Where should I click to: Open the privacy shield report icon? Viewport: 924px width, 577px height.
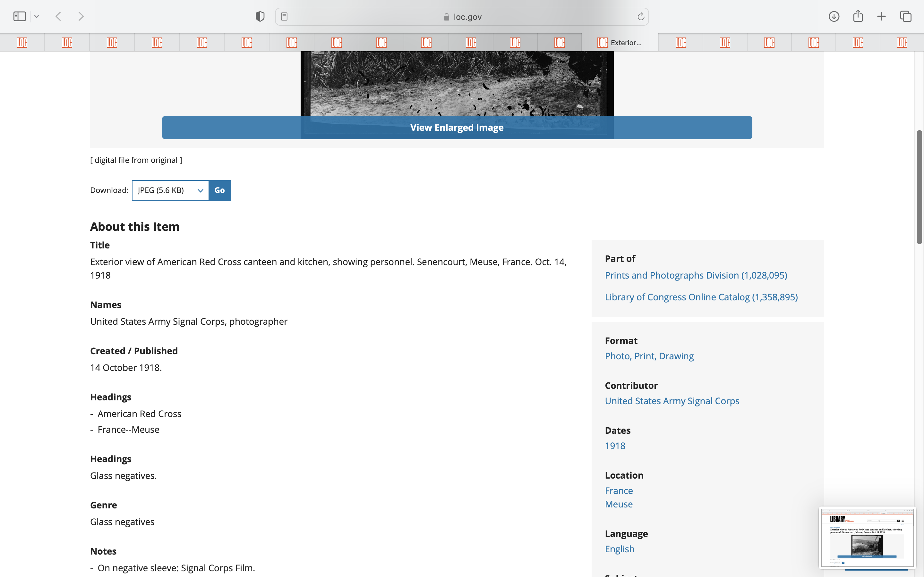pyautogui.click(x=260, y=16)
